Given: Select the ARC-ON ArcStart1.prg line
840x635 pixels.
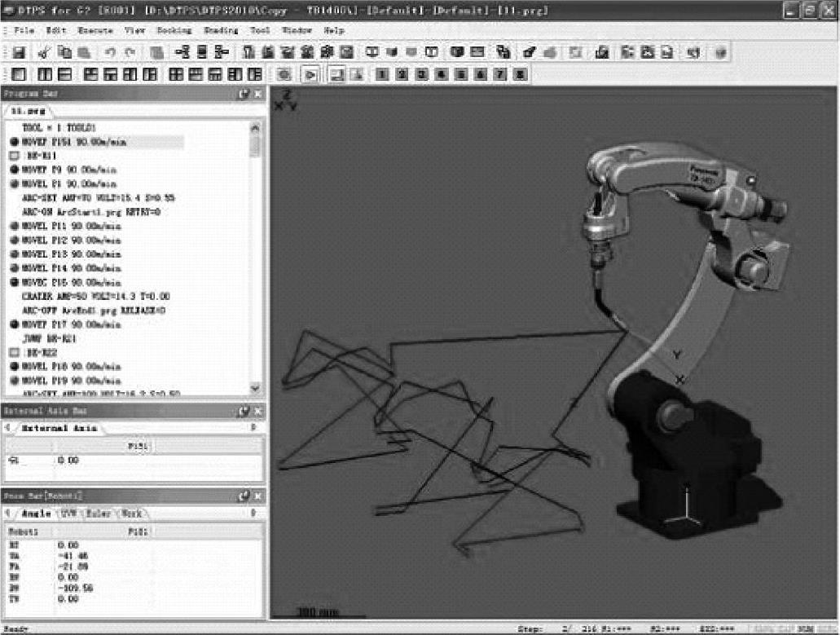Looking at the screenshot, I should 91,212.
